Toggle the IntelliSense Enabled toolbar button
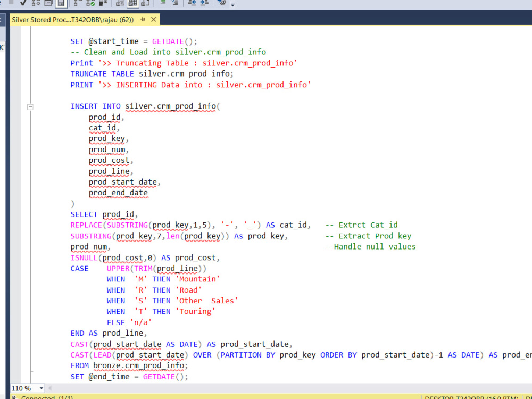Image resolution: width=532 pixels, height=399 pixels. [61, 3]
